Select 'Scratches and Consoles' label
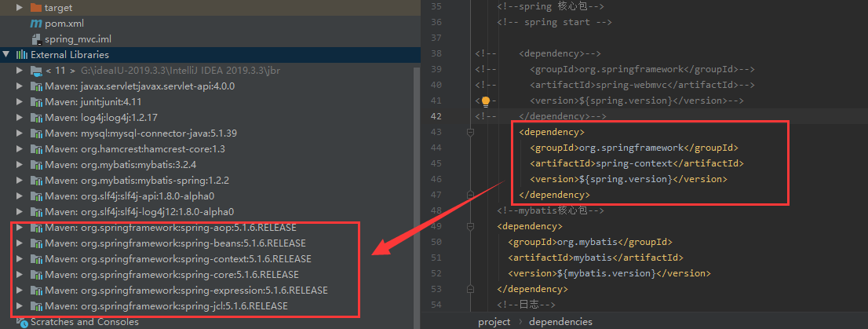Screen dimensions: 868x329 tap(85, 322)
